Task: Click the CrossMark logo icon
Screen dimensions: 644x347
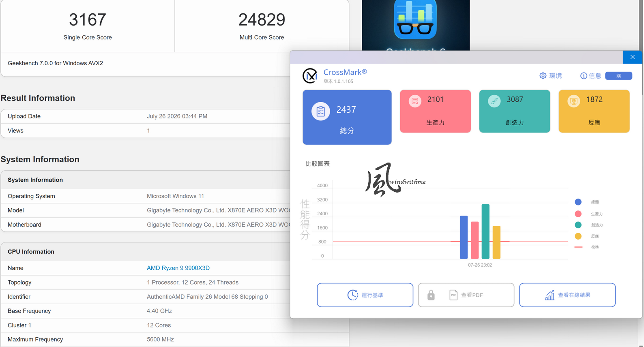Action: coord(310,76)
